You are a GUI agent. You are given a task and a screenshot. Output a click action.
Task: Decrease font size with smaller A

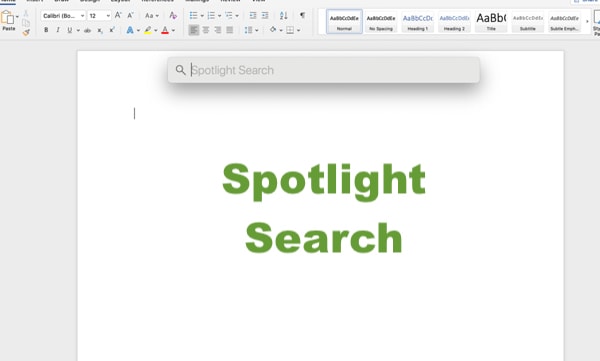pos(130,15)
